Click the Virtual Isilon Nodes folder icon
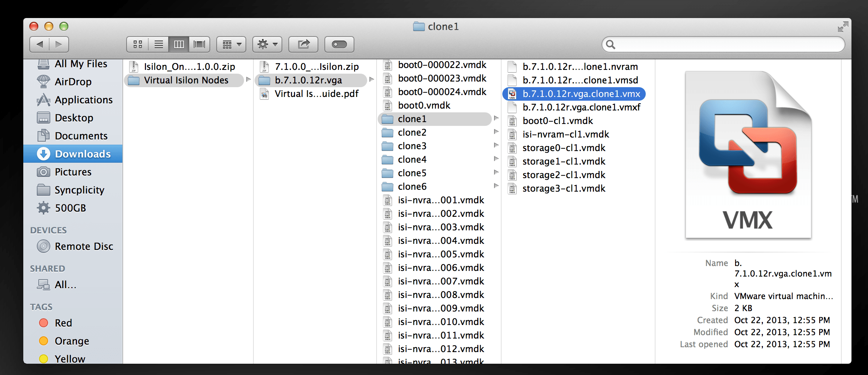The width and height of the screenshot is (868, 375). [133, 80]
